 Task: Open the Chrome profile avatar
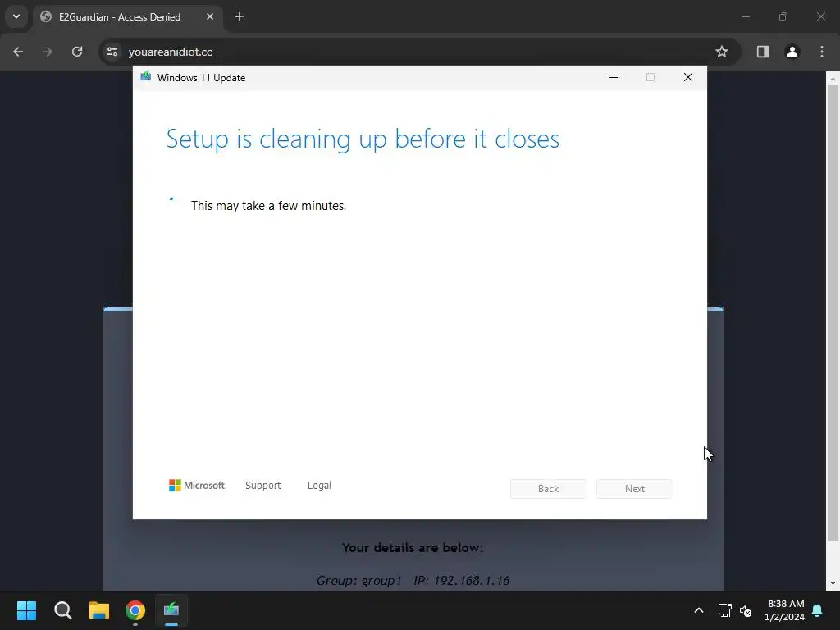pyautogui.click(x=792, y=52)
